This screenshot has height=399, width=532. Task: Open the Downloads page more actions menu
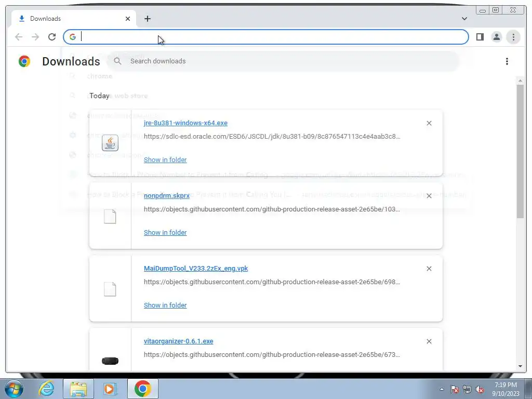[x=507, y=61]
